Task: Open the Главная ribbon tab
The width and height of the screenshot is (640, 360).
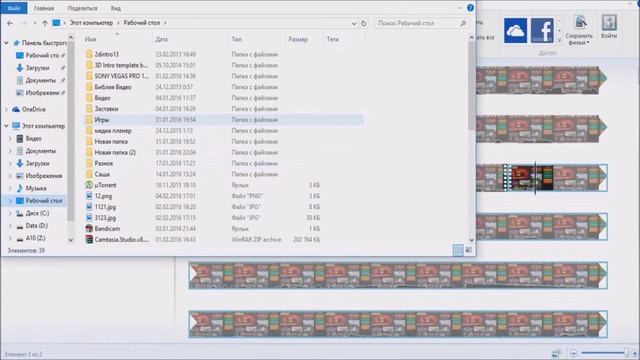Action: tap(44, 8)
